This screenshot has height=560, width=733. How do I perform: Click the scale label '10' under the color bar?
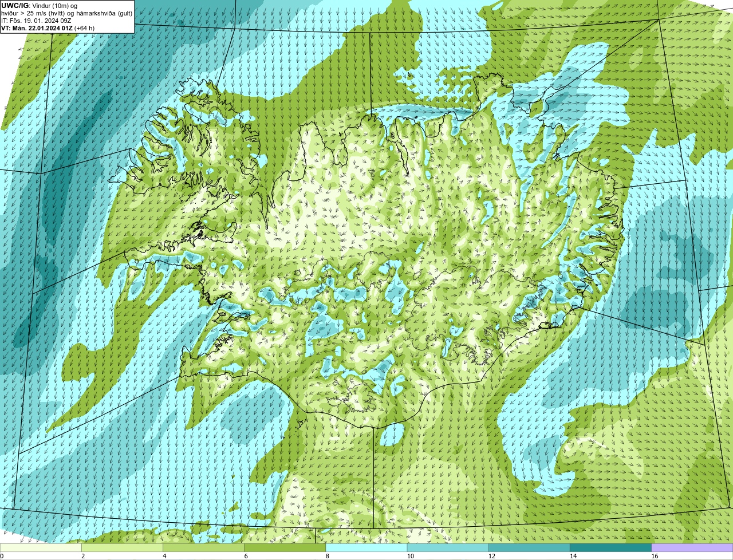(x=410, y=556)
